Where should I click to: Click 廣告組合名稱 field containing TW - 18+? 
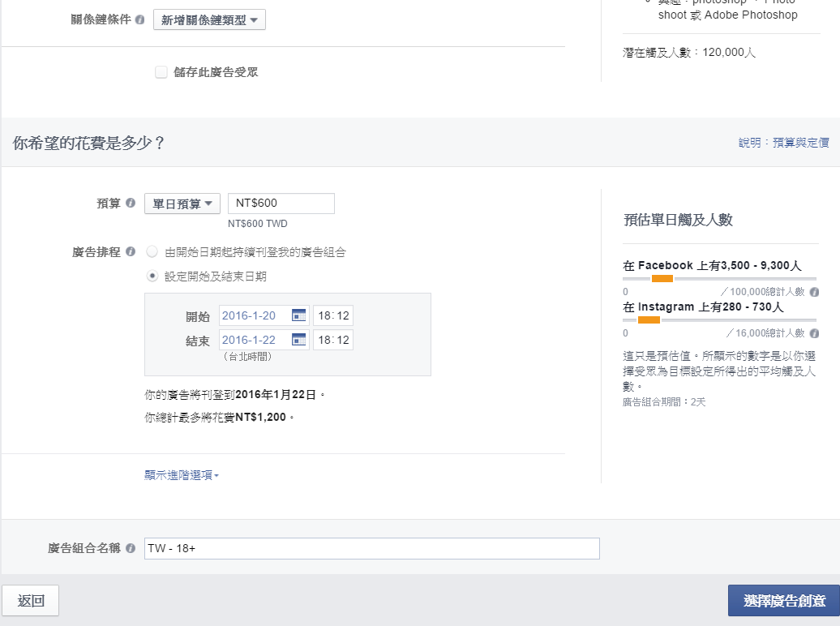(x=371, y=549)
